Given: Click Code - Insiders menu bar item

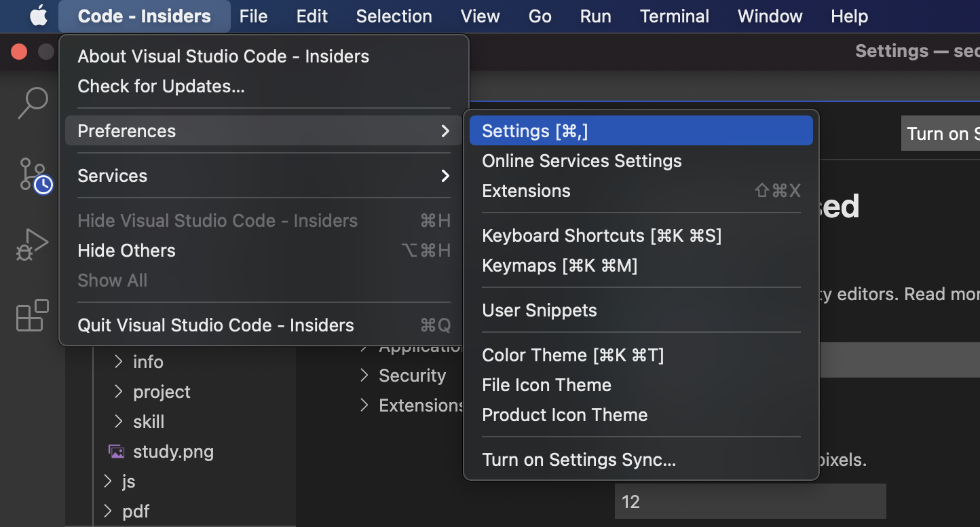Looking at the screenshot, I should pyautogui.click(x=145, y=16).
